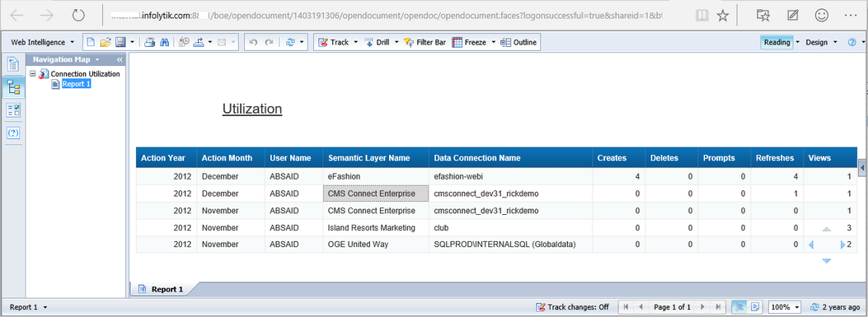Click the Drill button

(377, 42)
